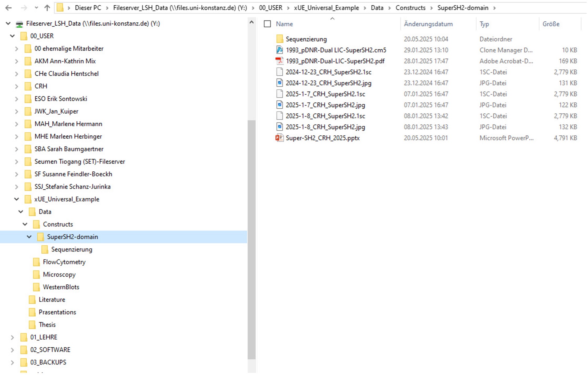Expand the CRH folder in tree
The height and width of the screenshot is (375, 588).
[17, 86]
